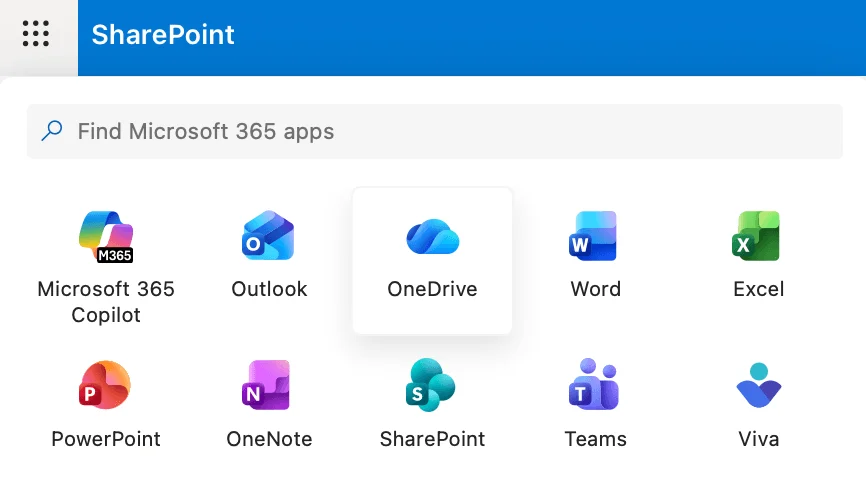Click the 'Word' label text

coord(596,289)
